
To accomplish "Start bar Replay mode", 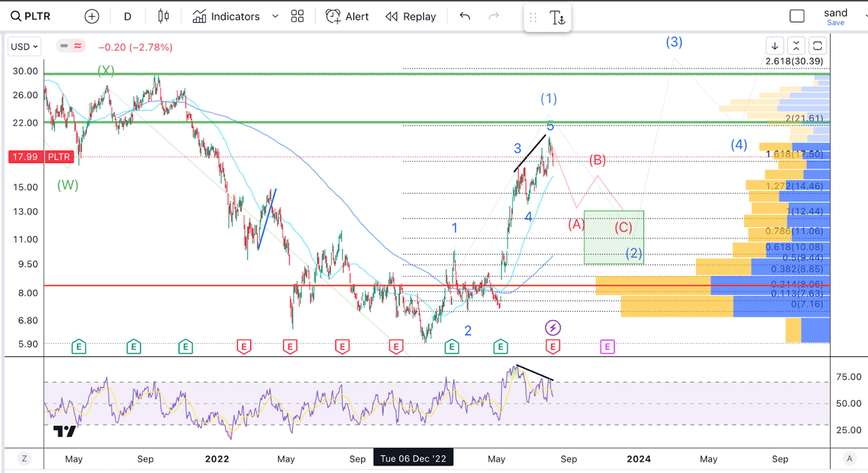I will pyautogui.click(x=410, y=16).
